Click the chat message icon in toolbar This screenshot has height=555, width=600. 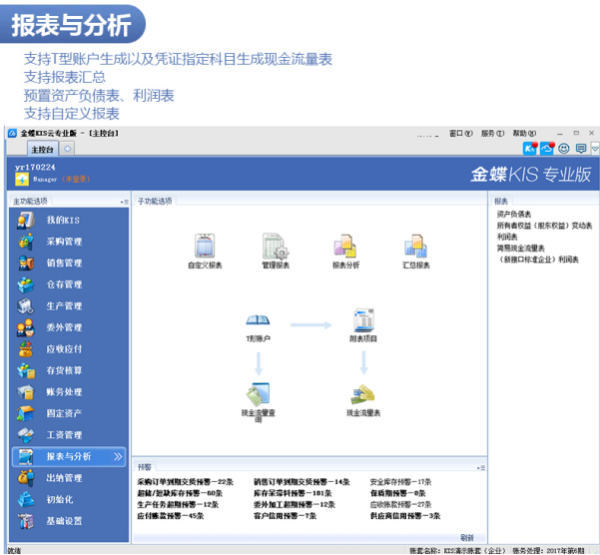click(x=581, y=149)
